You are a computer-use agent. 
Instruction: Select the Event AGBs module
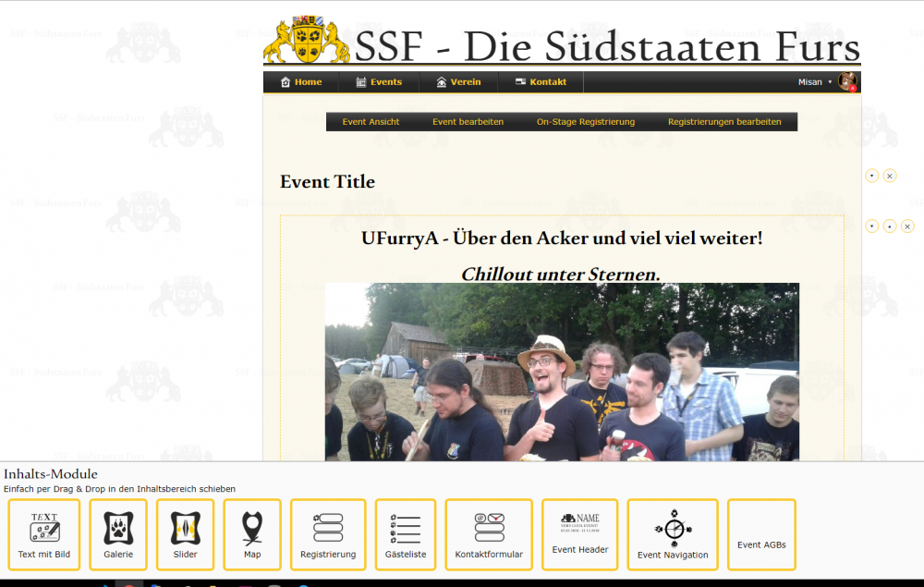[762, 534]
